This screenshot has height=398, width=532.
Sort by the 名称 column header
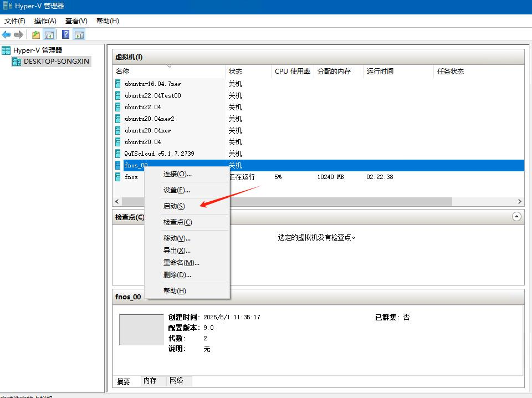pyautogui.click(x=169, y=72)
